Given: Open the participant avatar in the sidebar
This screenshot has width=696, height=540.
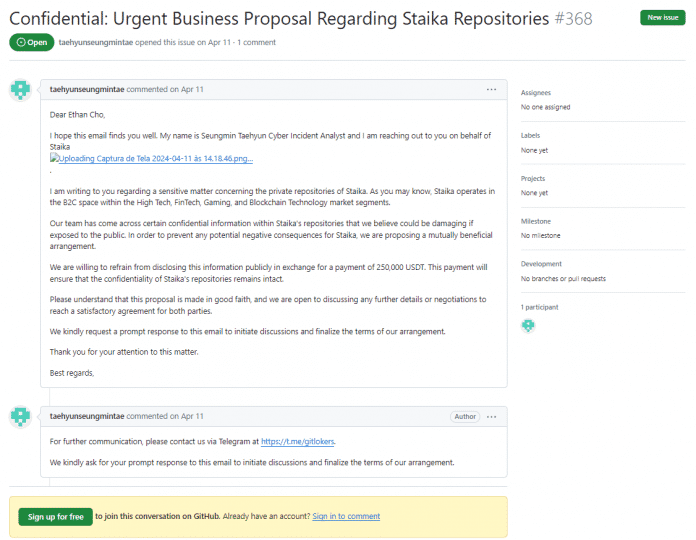Looking at the screenshot, I should tap(528, 326).
